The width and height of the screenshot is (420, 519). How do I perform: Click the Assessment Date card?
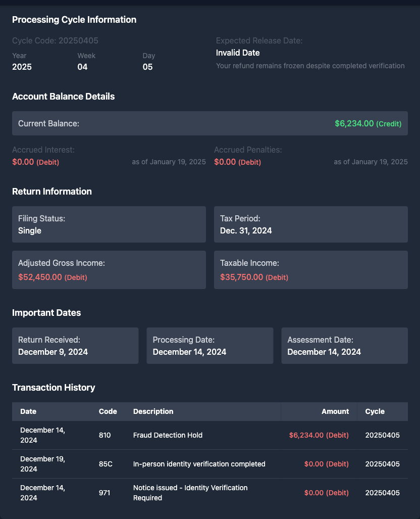click(344, 346)
